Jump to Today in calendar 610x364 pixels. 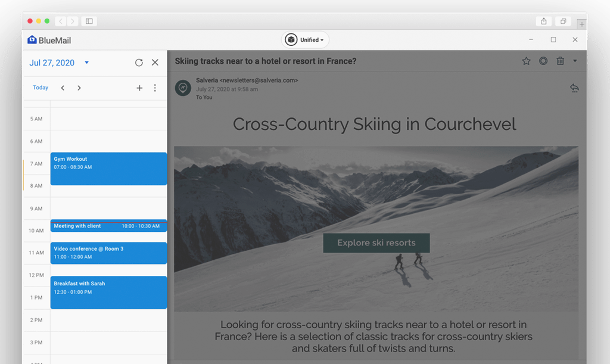tap(41, 88)
